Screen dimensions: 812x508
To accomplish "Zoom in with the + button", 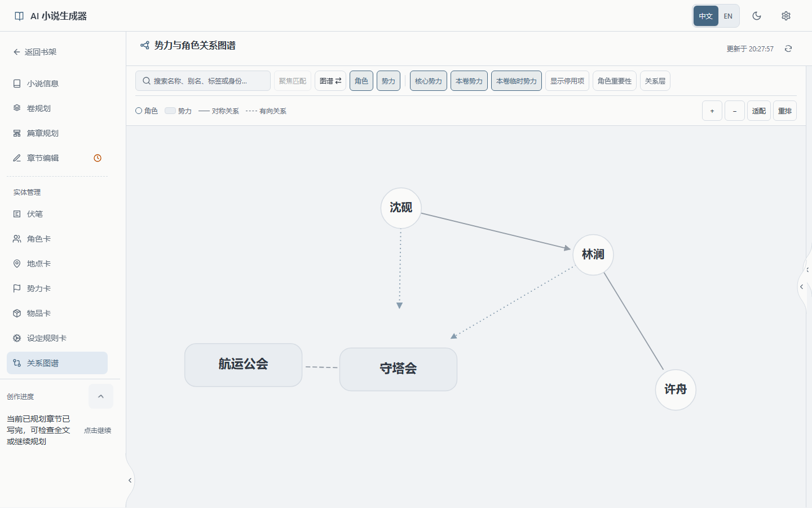I will click(712, 111).
